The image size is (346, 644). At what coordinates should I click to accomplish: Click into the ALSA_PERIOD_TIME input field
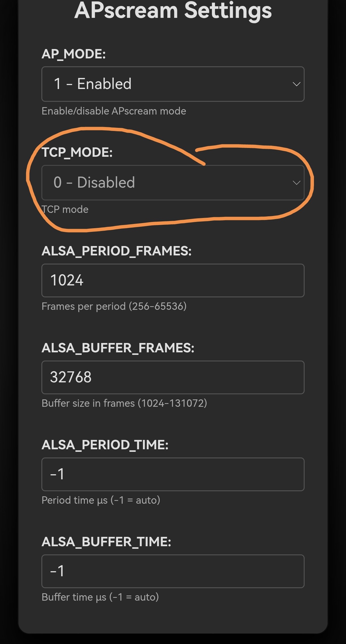[173, 474]
